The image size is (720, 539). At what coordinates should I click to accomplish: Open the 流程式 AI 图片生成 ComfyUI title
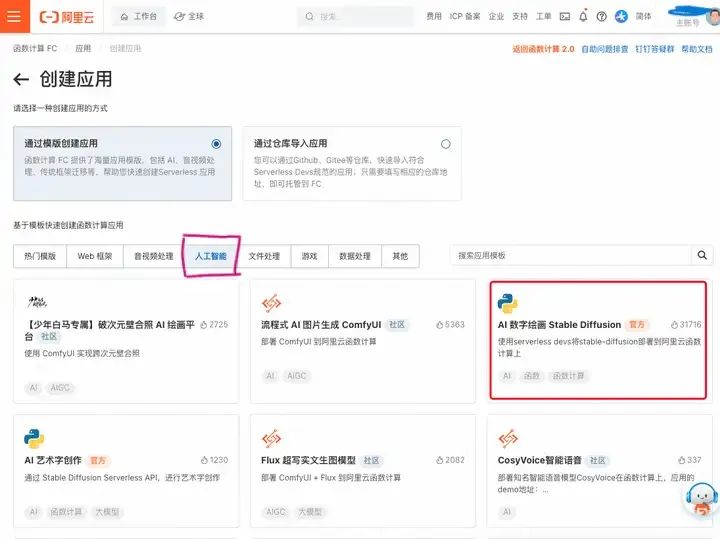click(x=321, y=325)
